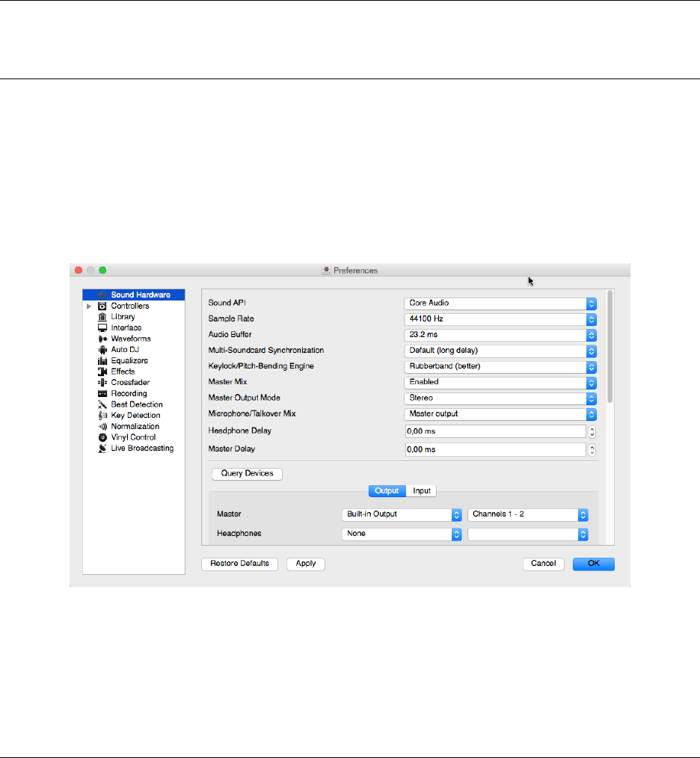Open the Recording preferences page
This screenshot has height=758, width=700.
click(129, 393)
